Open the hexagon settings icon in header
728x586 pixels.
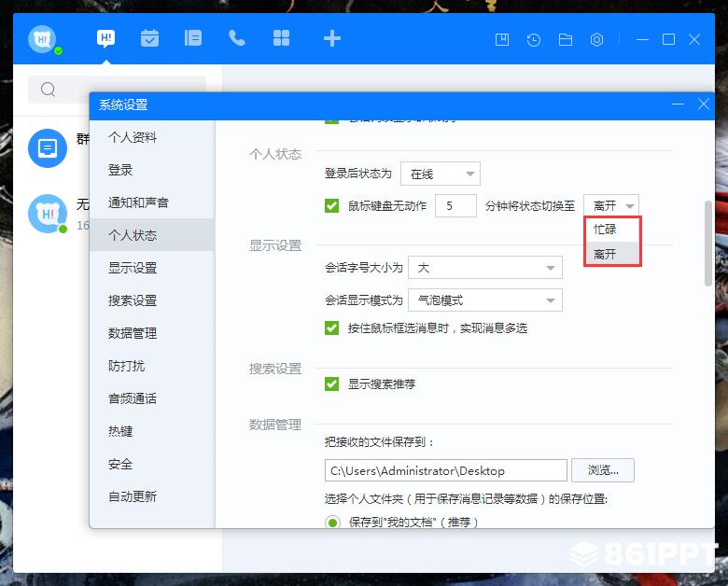click(596, 40)
